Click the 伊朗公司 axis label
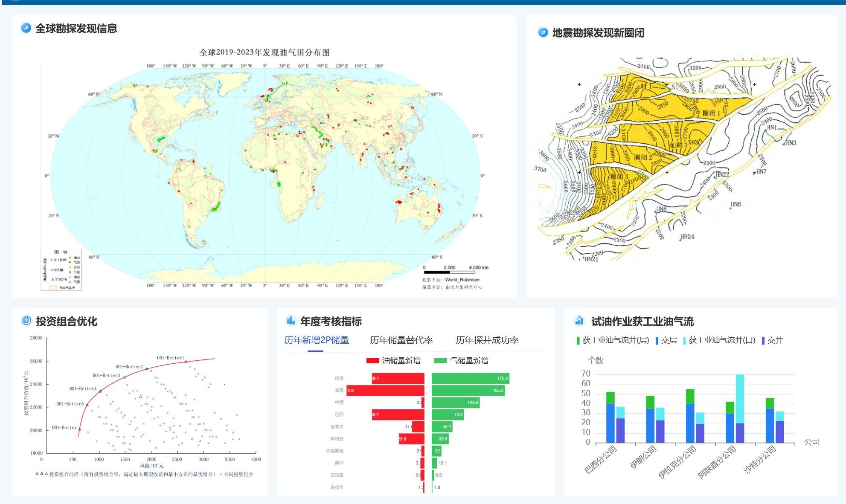This screenshot has height=504, width=846. [643, 457]
